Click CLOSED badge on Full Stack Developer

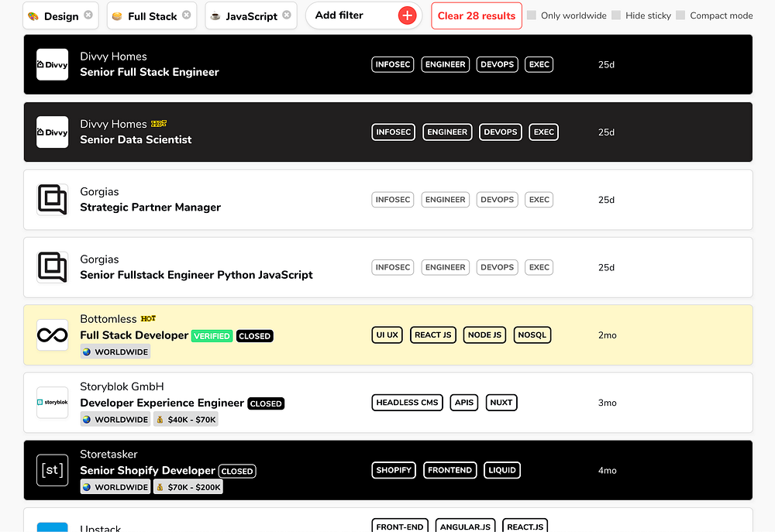pos(254,336)
